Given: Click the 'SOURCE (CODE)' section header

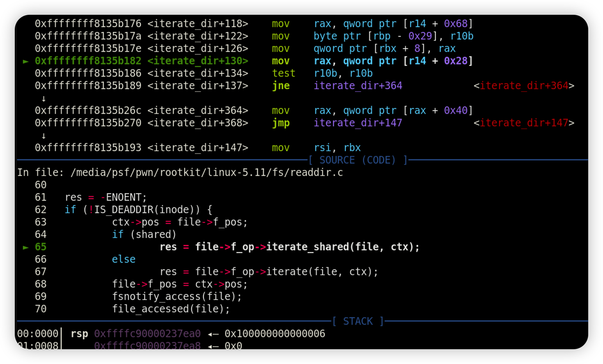Looking at the screenshot, I should coord(357,160).
